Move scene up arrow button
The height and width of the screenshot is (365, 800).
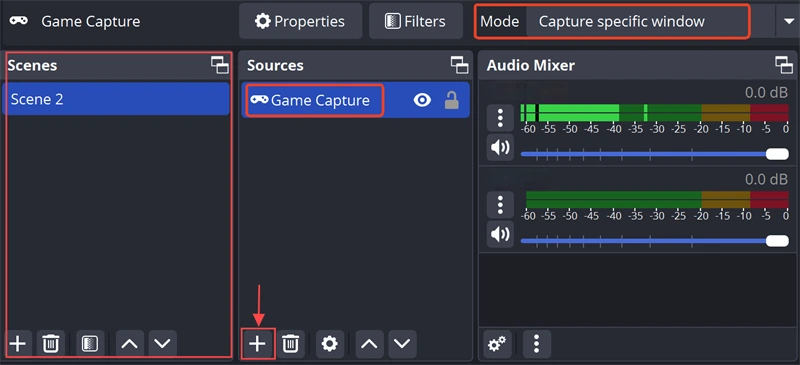point(130,344)
